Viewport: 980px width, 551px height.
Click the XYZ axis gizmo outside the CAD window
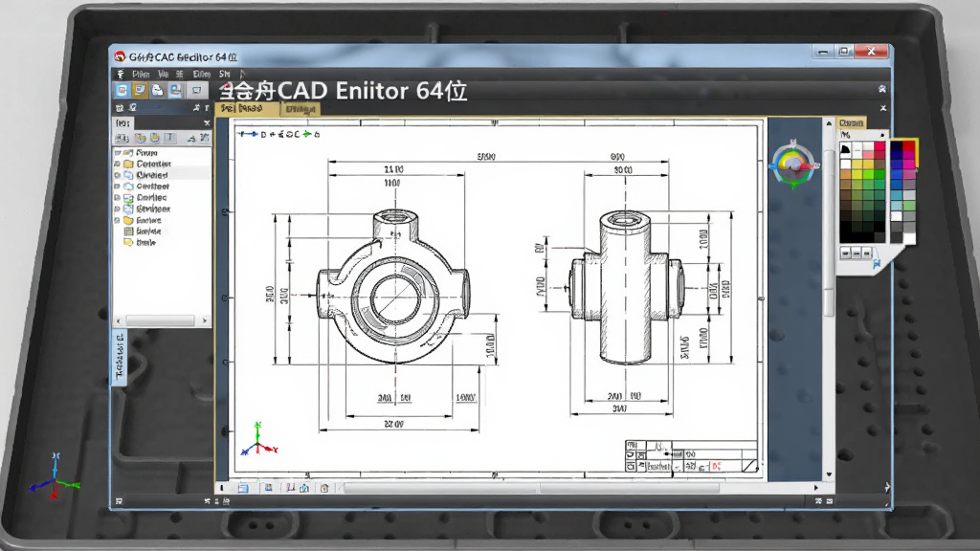coord(55,476)
